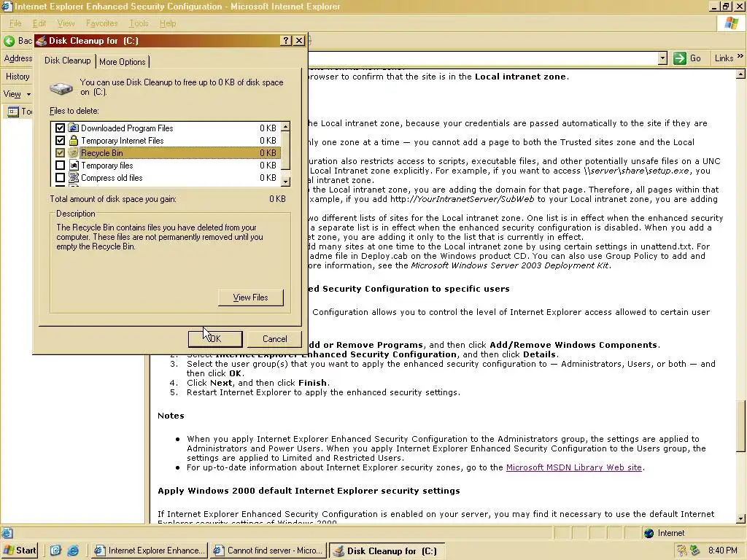Uncheck the Temporary Internet Files checkbox
Viewport: 747px width, 560px height.
(x=60, y=141)
